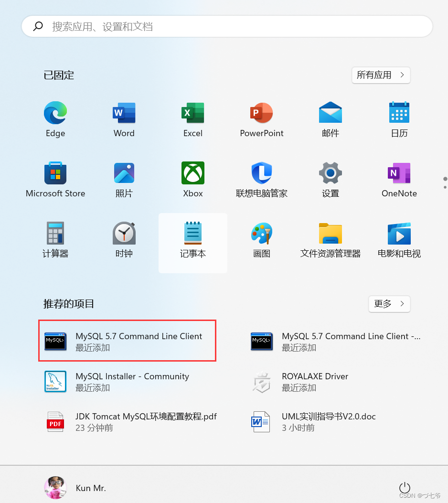The height and width of the screenshot is (503, 448).
Task: Click the search magnifier icon
Action: pos(38,26)
